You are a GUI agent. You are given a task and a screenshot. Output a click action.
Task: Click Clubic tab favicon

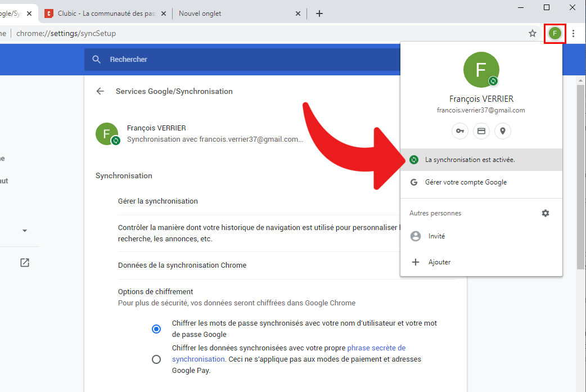(48, 13)
